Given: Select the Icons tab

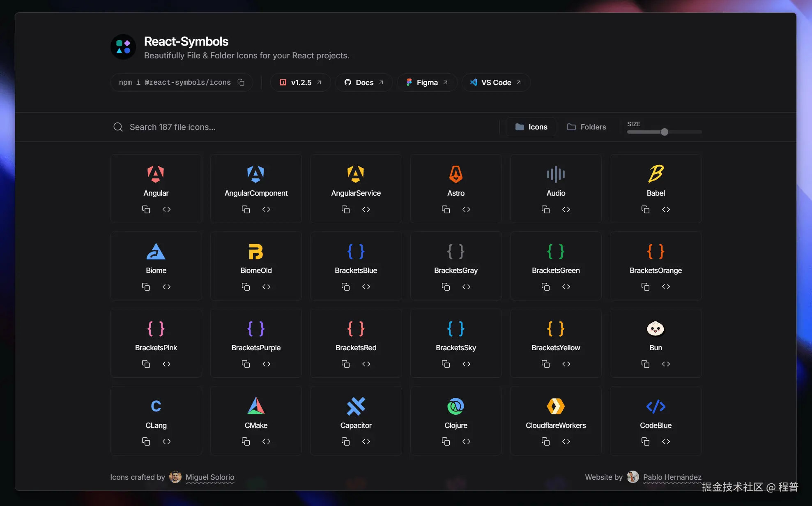Looking at the screenshot, I should click(531, 127).
